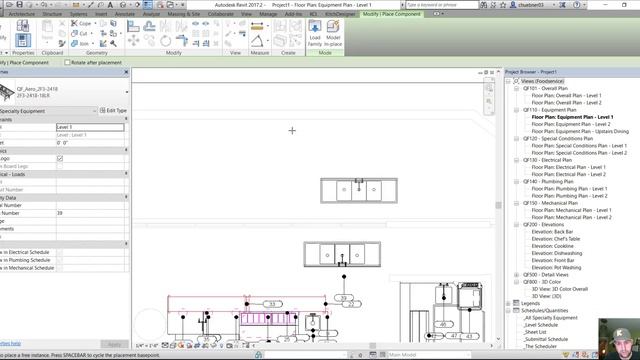This screenshot has width=640, height=360.
Task: Click the zoom icon on navigation bar
Action: click(489, 102)
